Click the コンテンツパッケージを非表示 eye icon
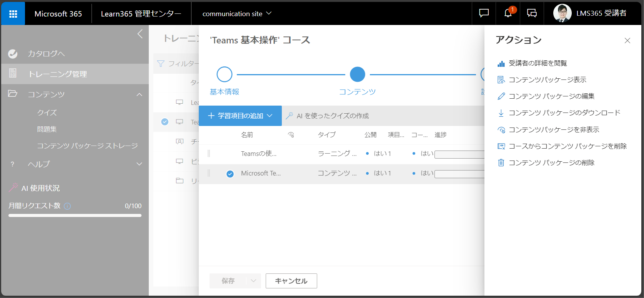Viewport: 644px width, 298px height. pyautogui.click(x=501, y=130)
